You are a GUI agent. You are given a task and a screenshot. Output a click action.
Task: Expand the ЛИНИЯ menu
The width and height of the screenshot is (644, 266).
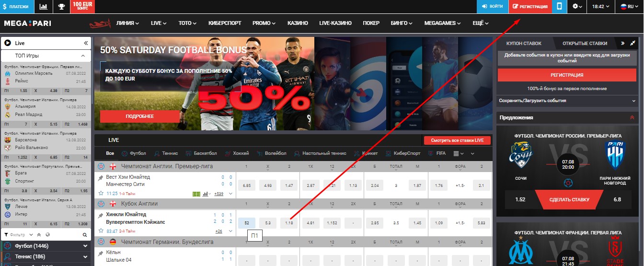click(127, 23)
